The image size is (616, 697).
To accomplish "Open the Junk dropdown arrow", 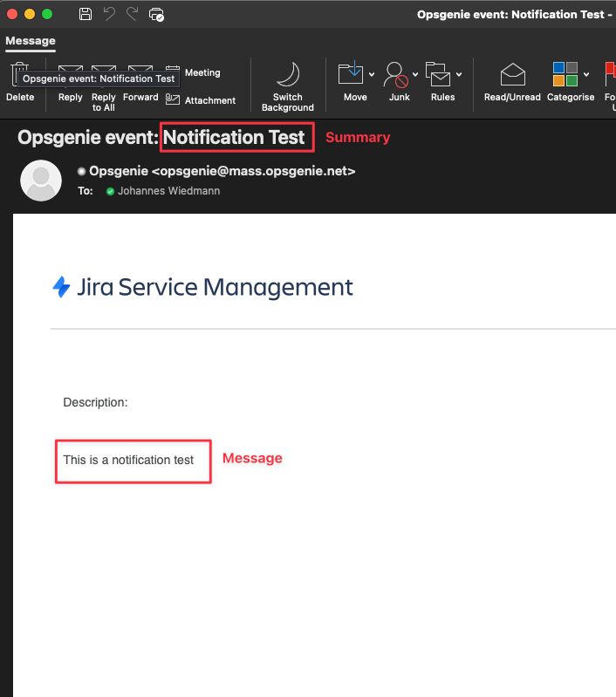I will (415, 74).
